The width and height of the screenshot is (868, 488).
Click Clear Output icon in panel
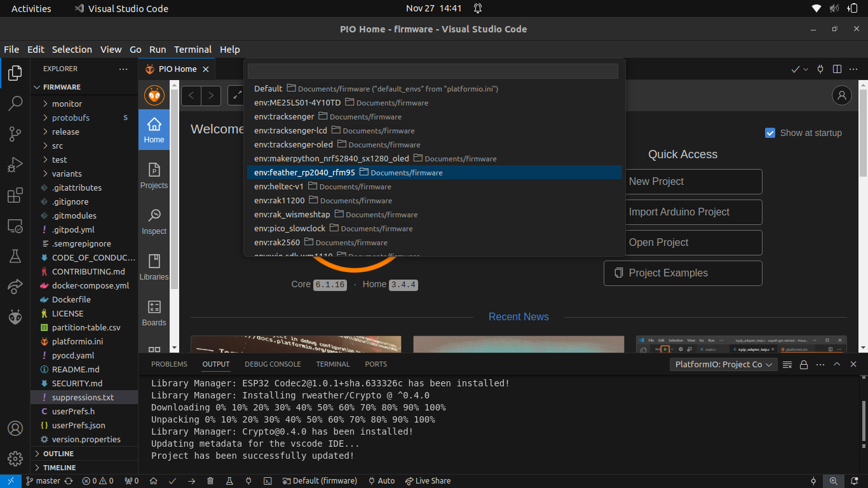[787, 365]
